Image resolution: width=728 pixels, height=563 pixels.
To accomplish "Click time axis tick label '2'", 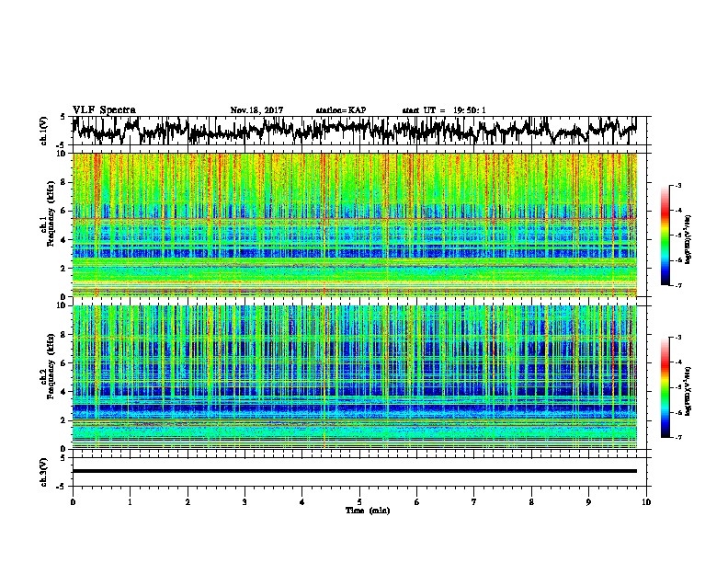I will pos(188,502).
